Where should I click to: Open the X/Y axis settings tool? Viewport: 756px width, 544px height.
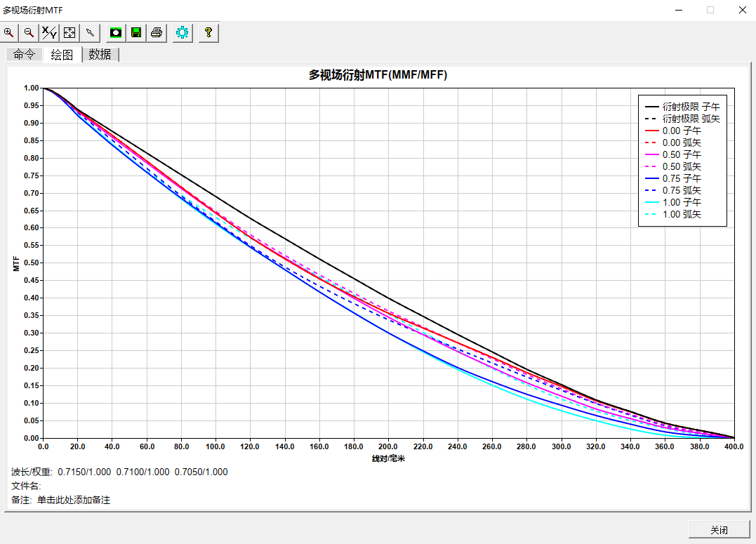49,33
